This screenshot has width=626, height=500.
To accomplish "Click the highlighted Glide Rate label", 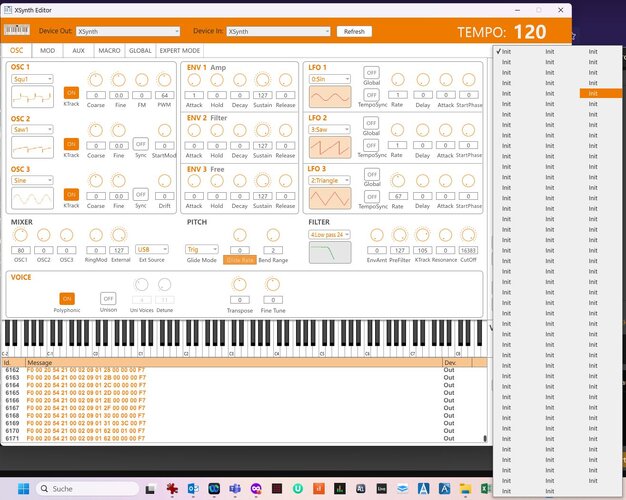I will [x=240, y=260].
